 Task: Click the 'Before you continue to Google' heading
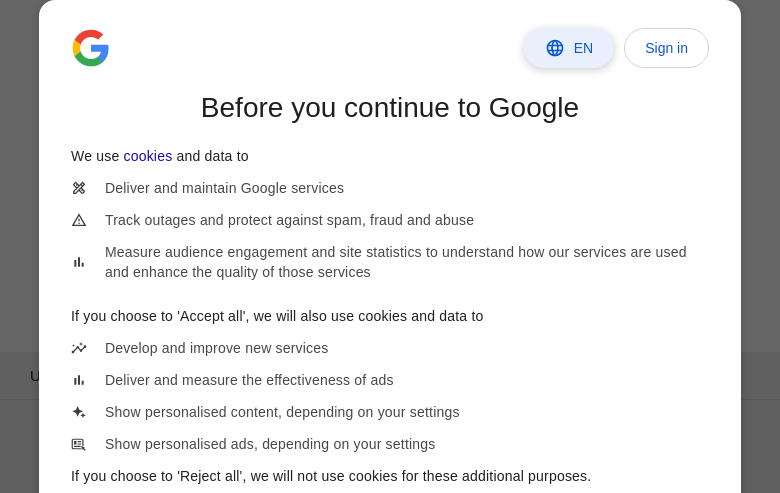(x=390, y=108)
